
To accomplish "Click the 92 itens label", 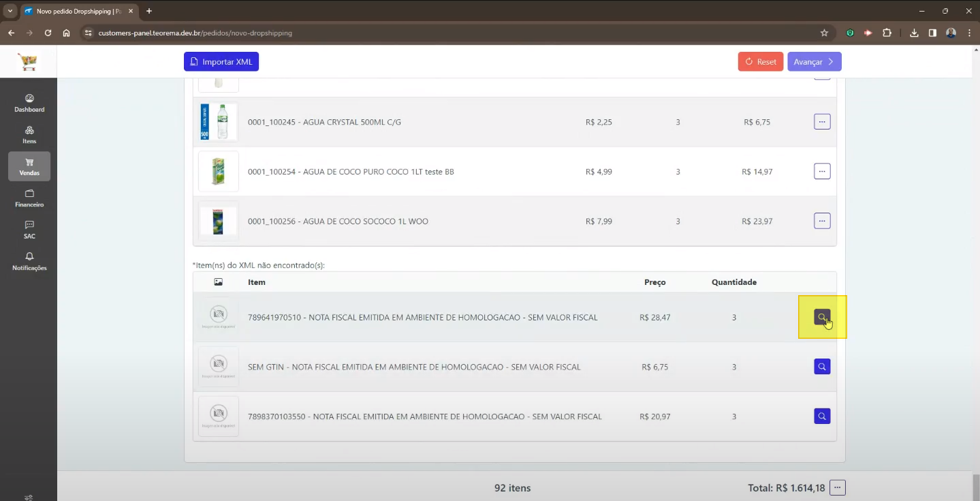I will pos(512,488).
